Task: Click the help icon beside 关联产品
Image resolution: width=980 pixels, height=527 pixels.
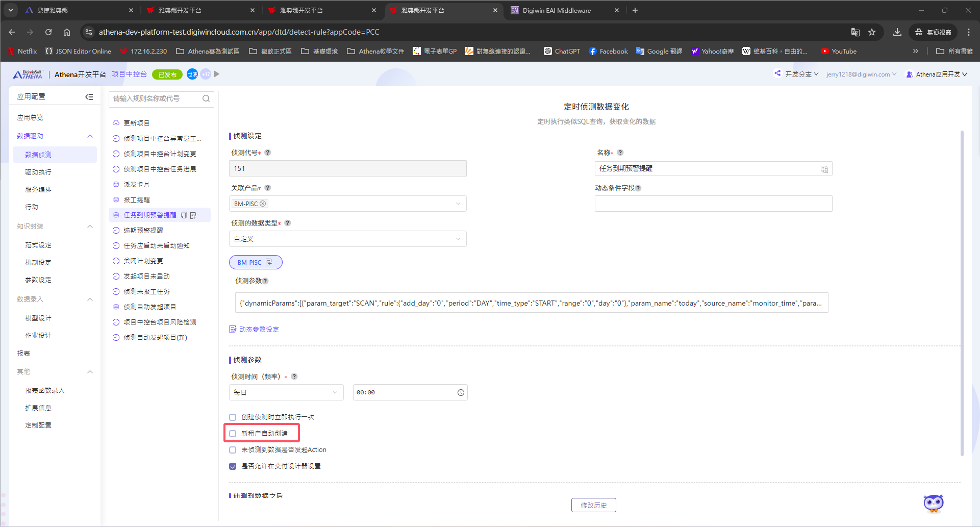Action: point(268,188)
